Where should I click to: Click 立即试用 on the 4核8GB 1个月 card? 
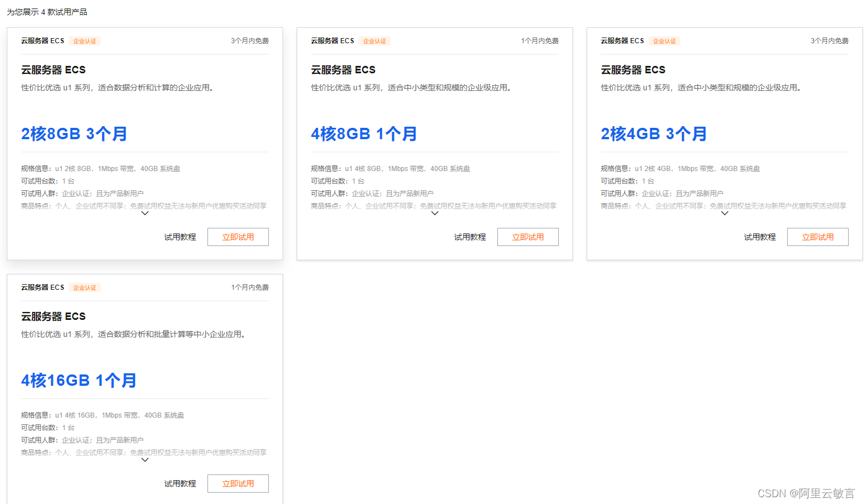click(528, 237)
